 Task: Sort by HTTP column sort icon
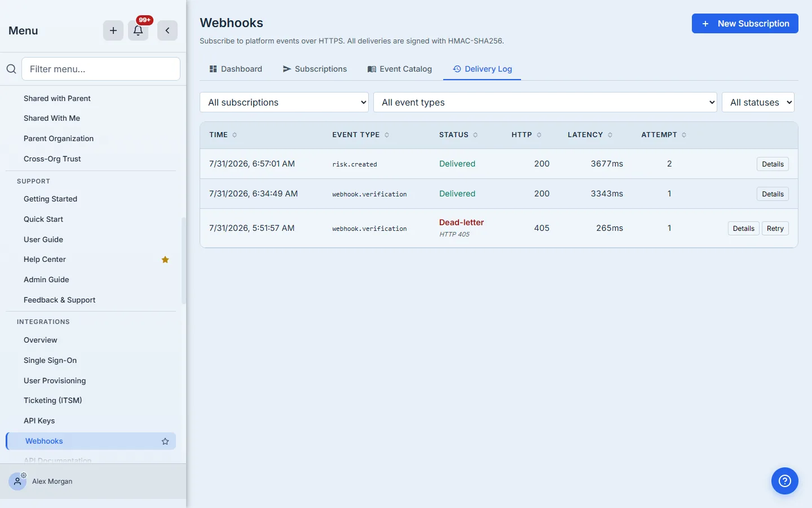[539, 135]
